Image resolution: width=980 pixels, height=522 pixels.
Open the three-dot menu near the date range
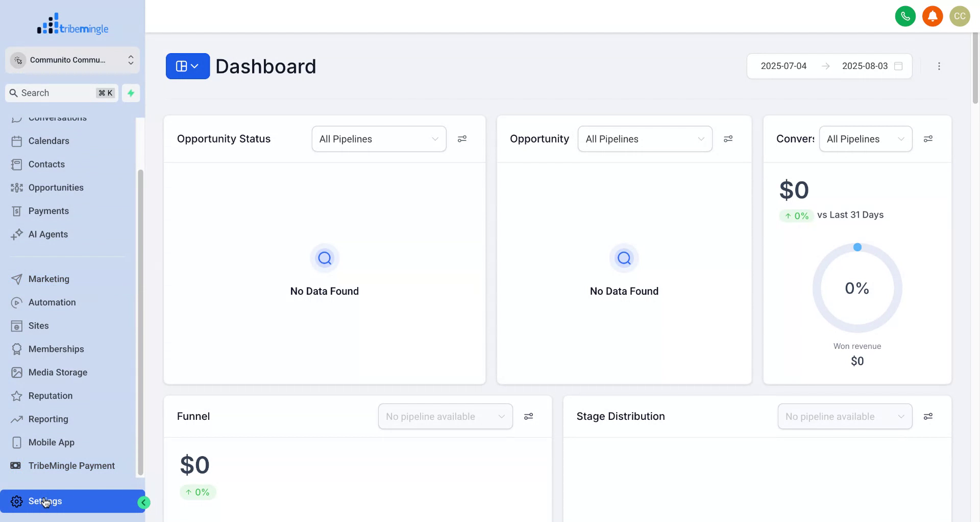[x=939, y=66]
